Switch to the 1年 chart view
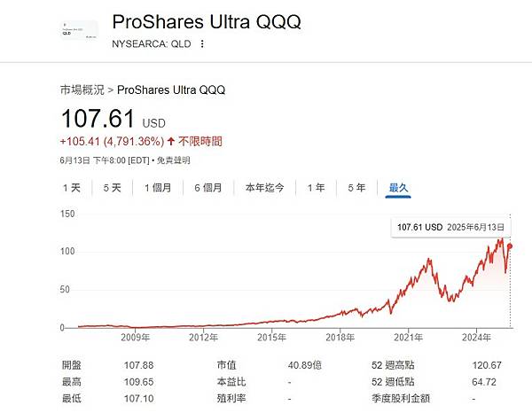Viewport: 532px width, 413px height. pos(316,188)
